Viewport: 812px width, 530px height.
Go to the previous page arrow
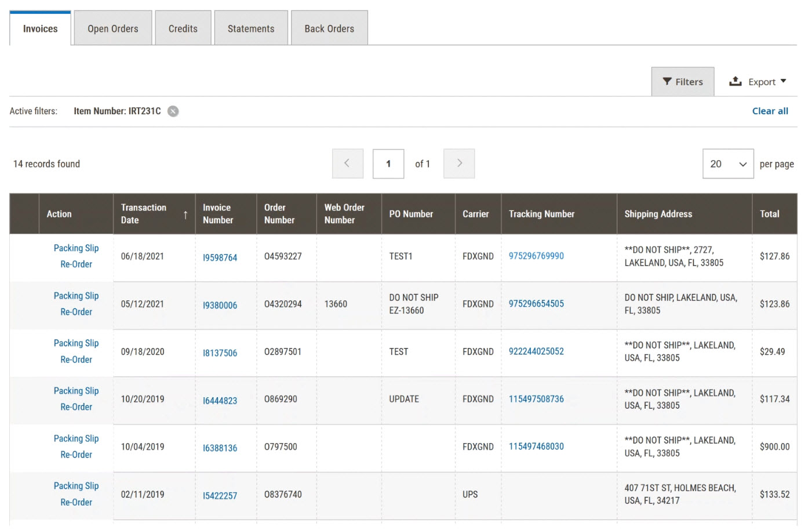click(x=347, y=164)
